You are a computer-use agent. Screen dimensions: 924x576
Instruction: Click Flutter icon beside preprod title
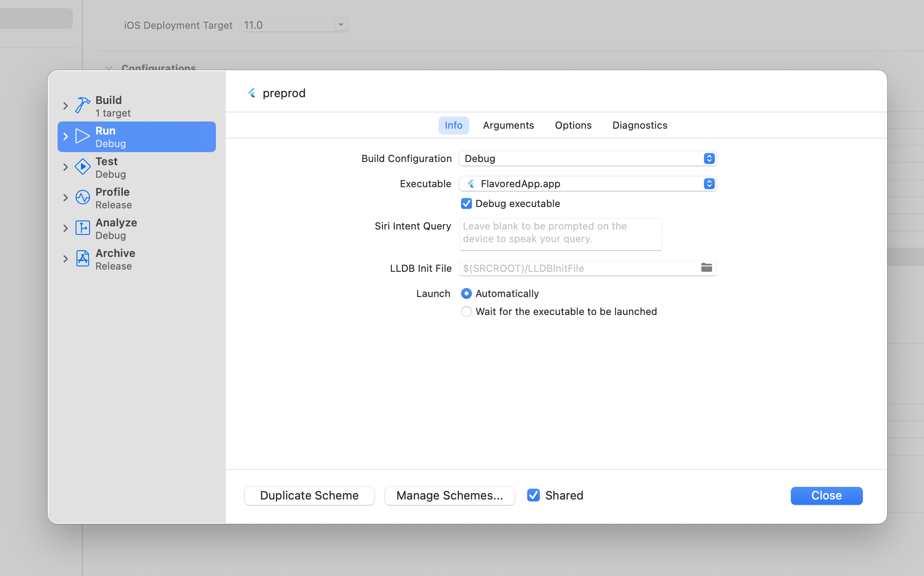pyautogui.click(x=252, y=93)
